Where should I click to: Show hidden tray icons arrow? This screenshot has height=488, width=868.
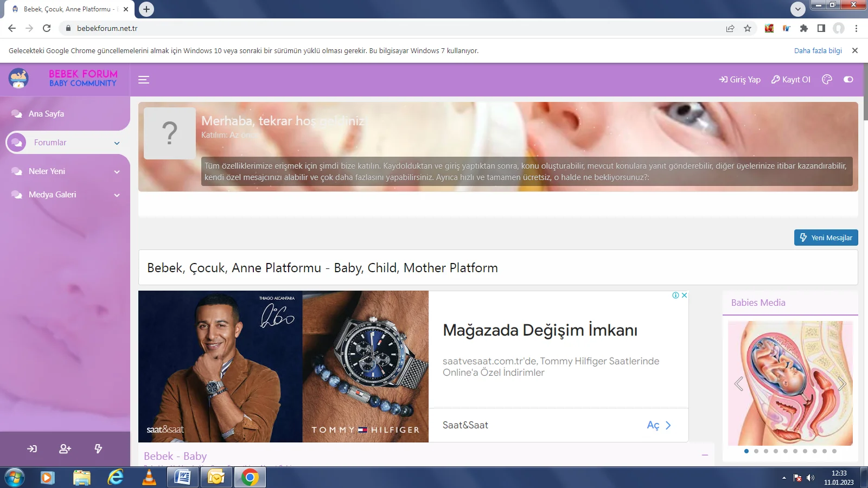pyautogui.click(x=784, y=478)
